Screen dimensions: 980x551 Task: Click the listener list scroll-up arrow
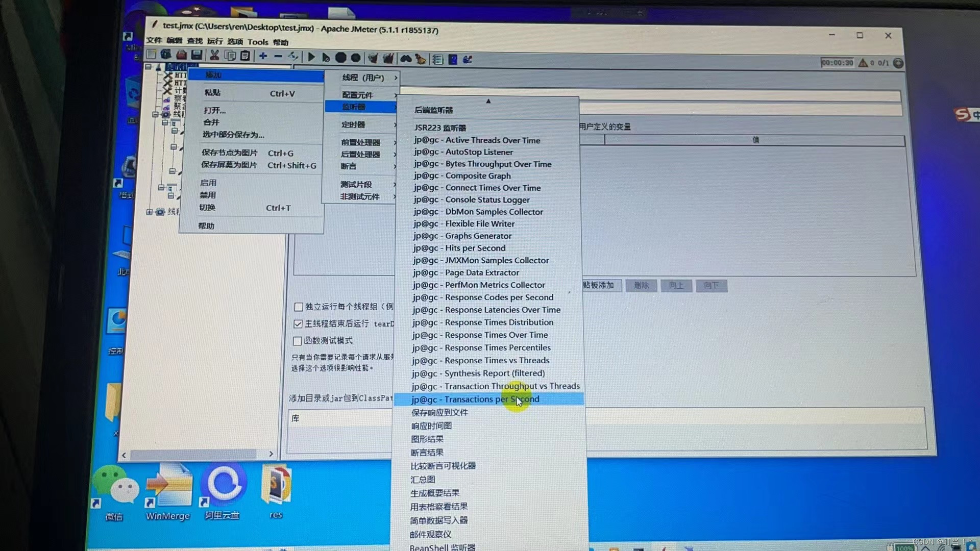488,101
